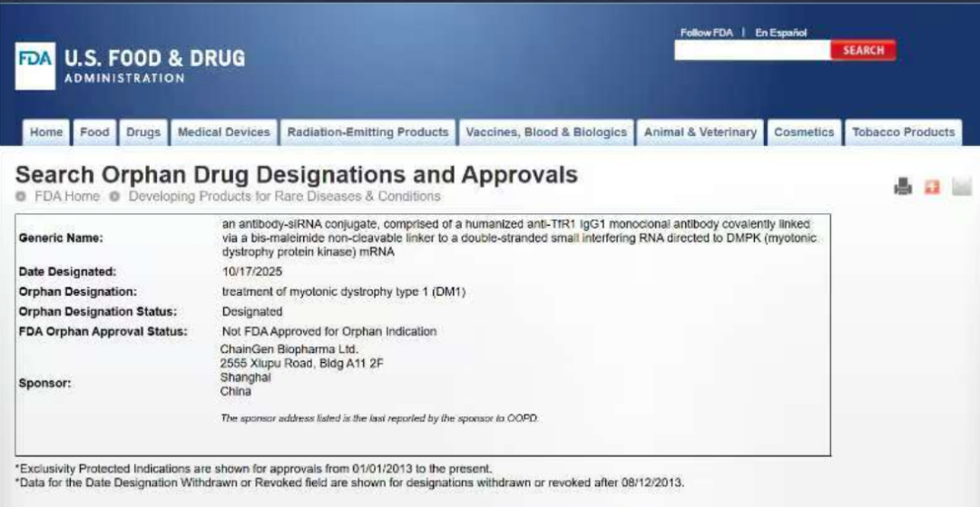Click the page heading Search Orphan Drug Designations
The image size is (980, 507).
click(x=296, y=175)
